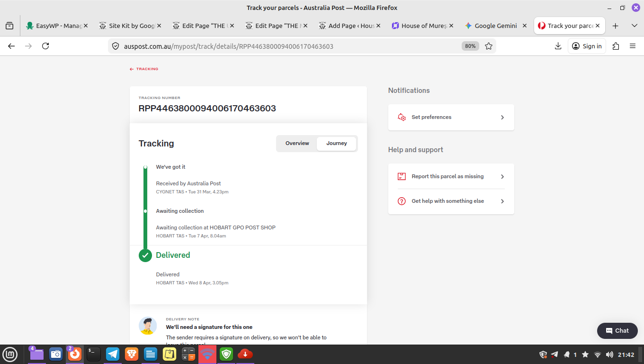List all tabs using the dropdown arrow
This screenshot has height=364, width=644.
pos(635,26)
